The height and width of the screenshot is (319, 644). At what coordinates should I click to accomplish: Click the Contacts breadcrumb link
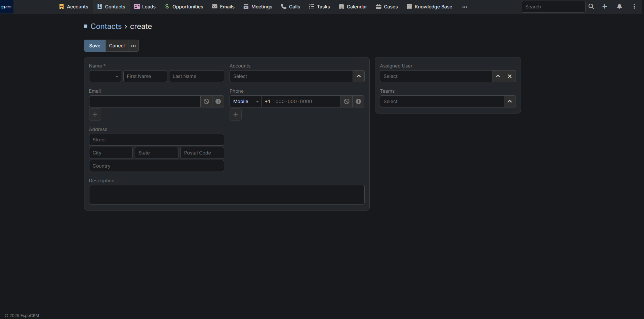click(x=106, y=26)
